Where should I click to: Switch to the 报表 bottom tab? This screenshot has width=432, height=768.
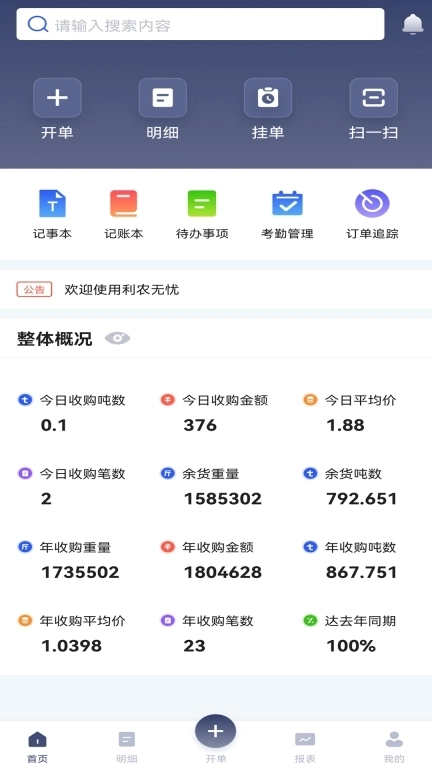305,746
